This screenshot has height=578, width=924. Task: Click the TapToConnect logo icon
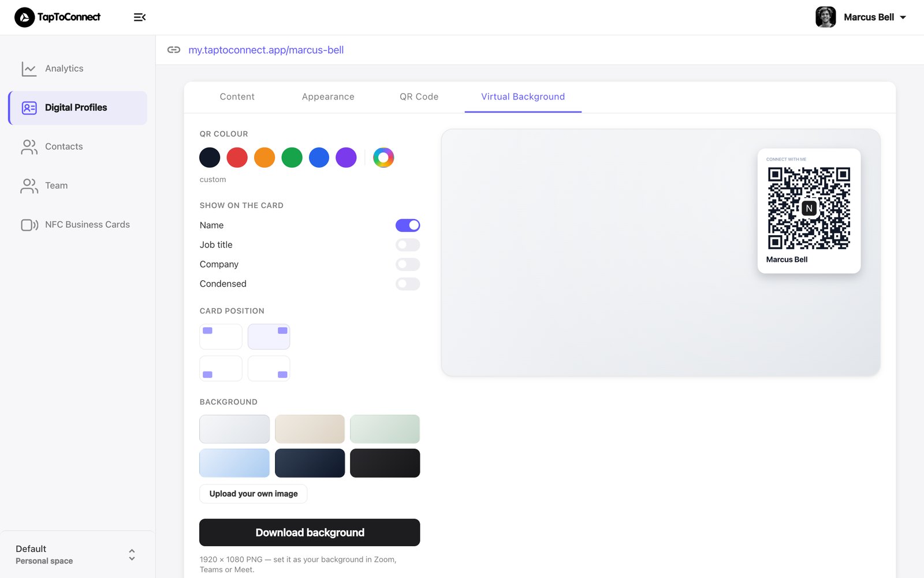point(24,17)
